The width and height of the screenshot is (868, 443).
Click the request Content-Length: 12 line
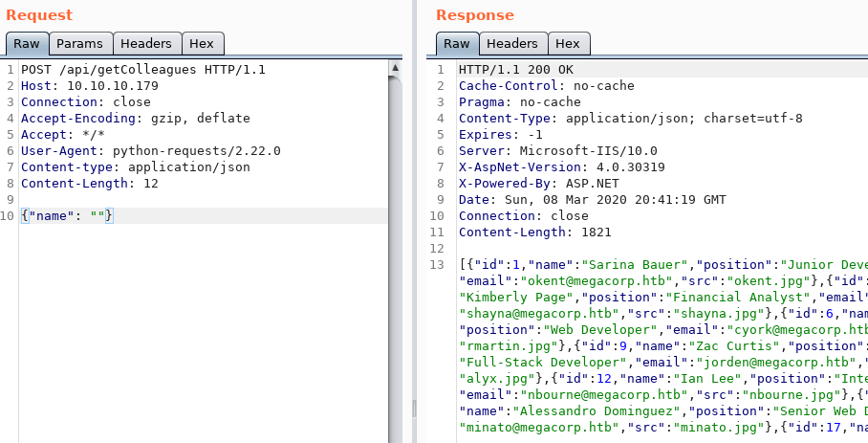(x=89, y=184)
